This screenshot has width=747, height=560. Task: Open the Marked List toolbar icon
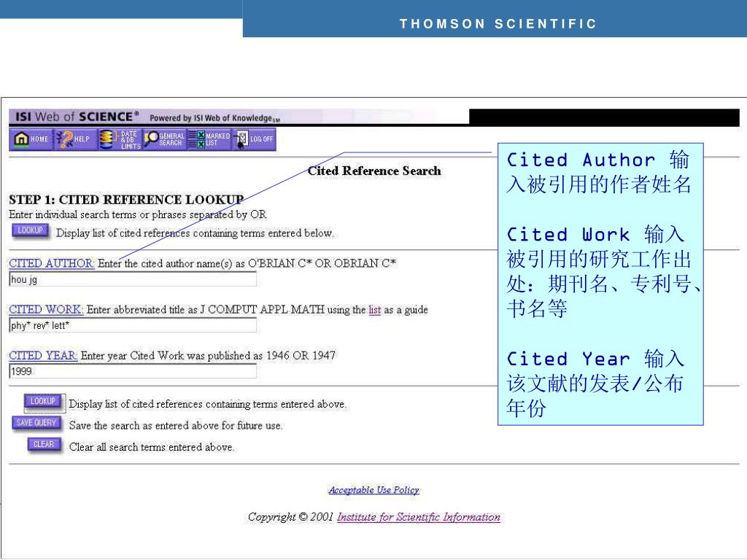[209, 139]
